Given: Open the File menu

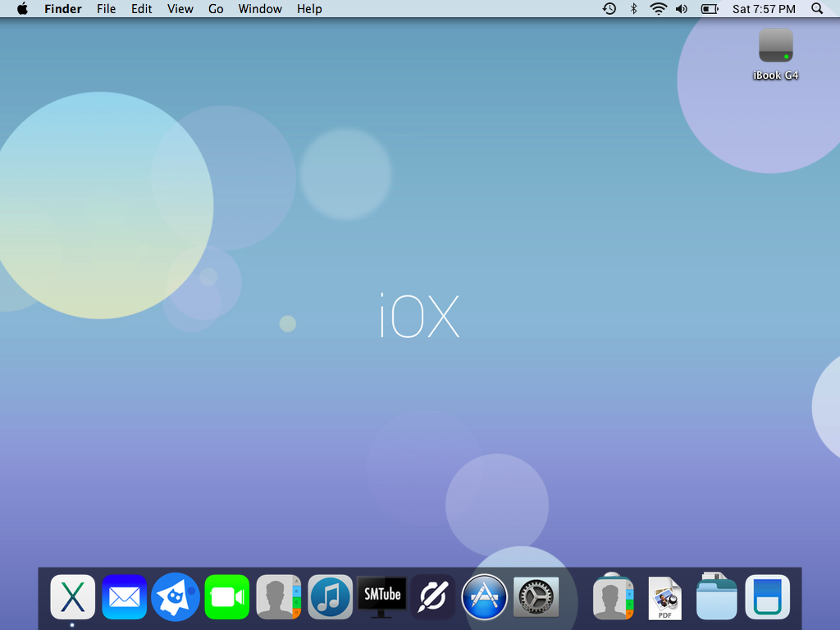Looking at the screenshot, I should 106,8.
